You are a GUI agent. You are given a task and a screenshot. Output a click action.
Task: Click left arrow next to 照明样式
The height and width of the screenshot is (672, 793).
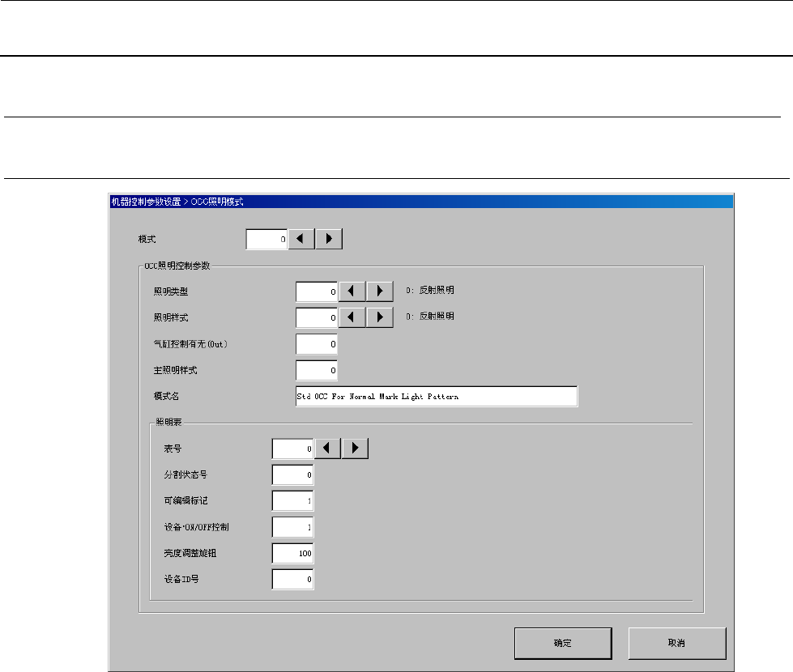click(x=352, y=317)
